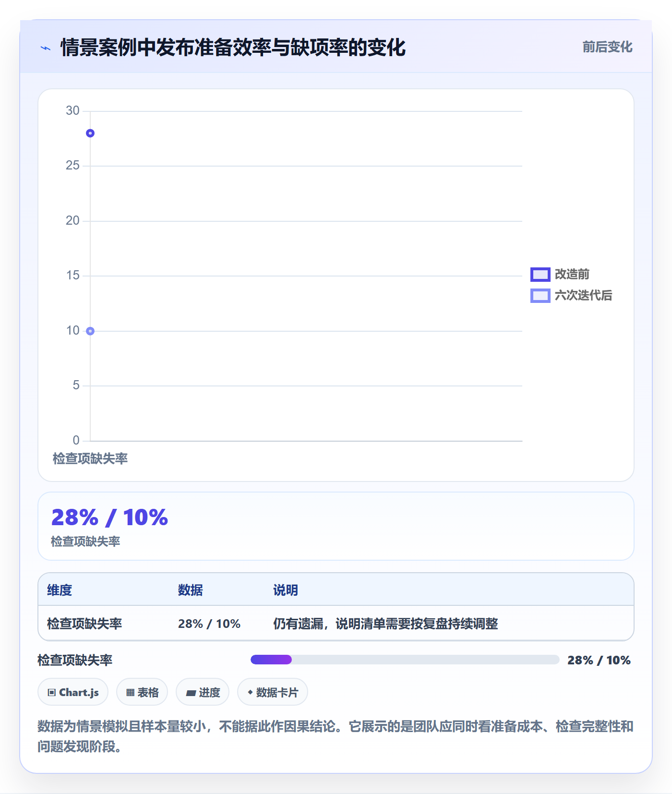Click the 改造前 legend color box
Viewport: 672px width, 794px height.
click(x=540, y=274)
